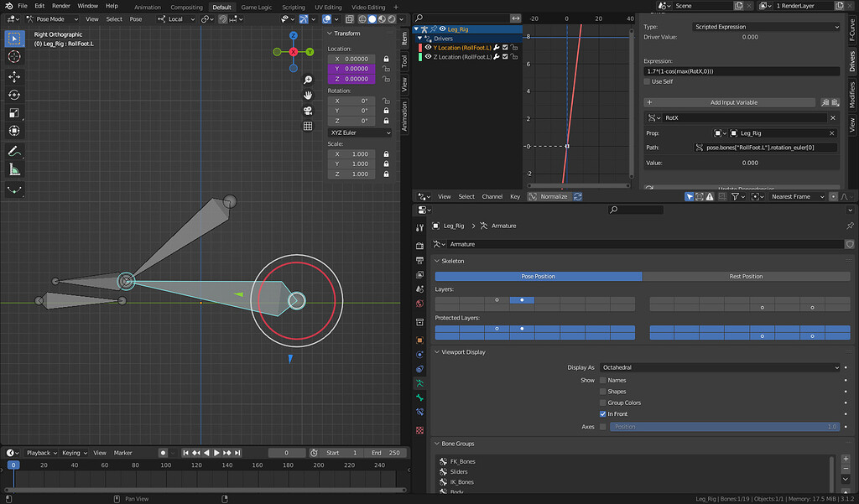Adjust the Axes Position slider
This screenshot has width=859, height=504.
[x=723, y=426]
